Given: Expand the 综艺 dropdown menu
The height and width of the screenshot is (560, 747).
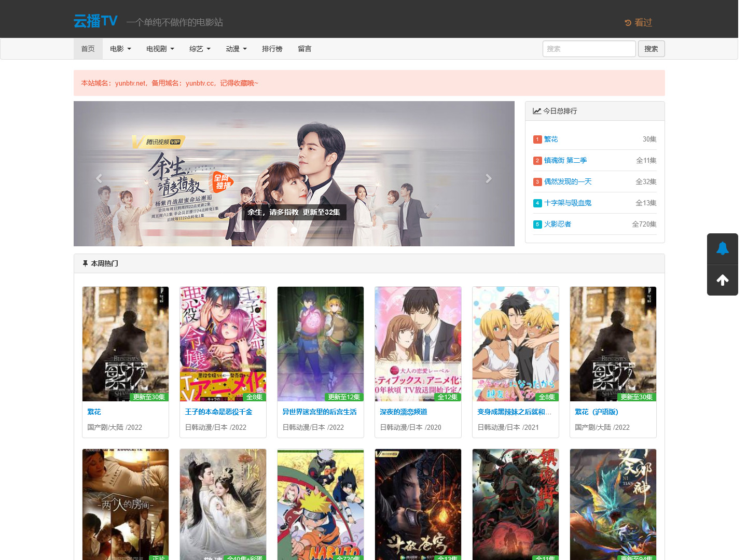Looking at the screenshot, I should point(200,49).
